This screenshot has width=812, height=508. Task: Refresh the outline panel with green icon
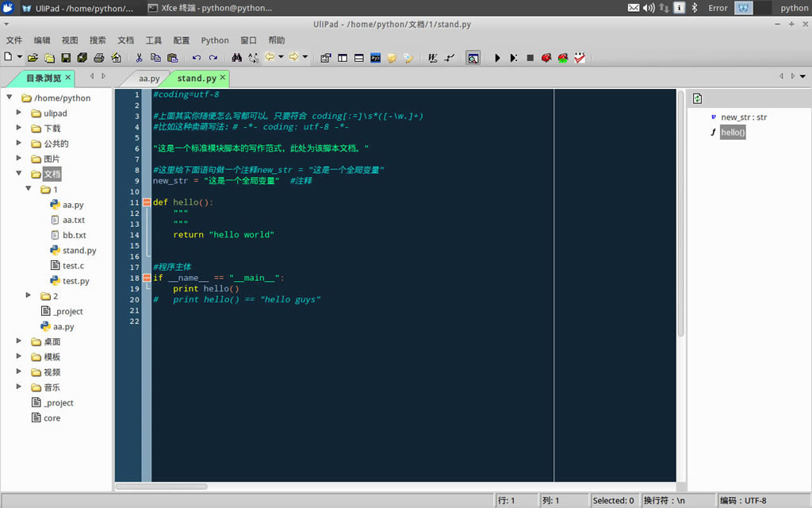697,98
